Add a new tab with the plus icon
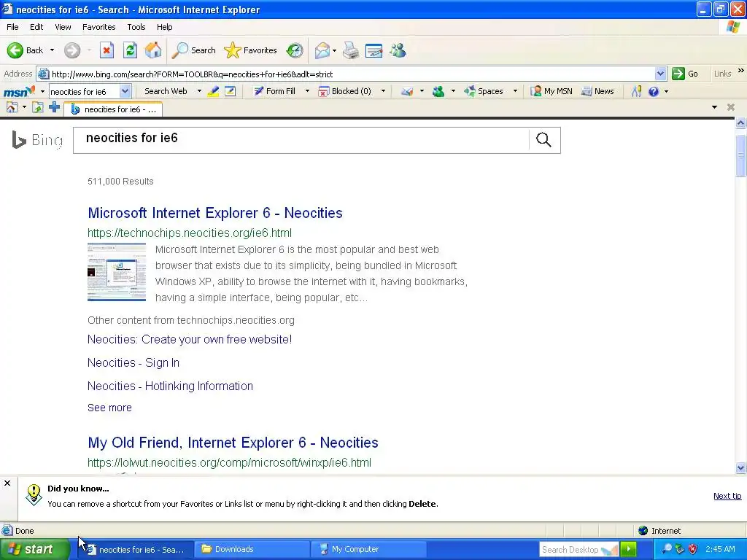 [x=54, y=107]
